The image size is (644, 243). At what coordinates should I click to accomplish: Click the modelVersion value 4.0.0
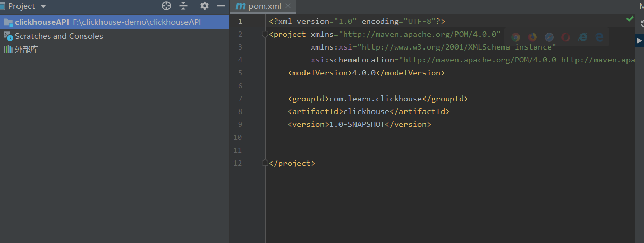pyautogui.click(x=364, y=73)
